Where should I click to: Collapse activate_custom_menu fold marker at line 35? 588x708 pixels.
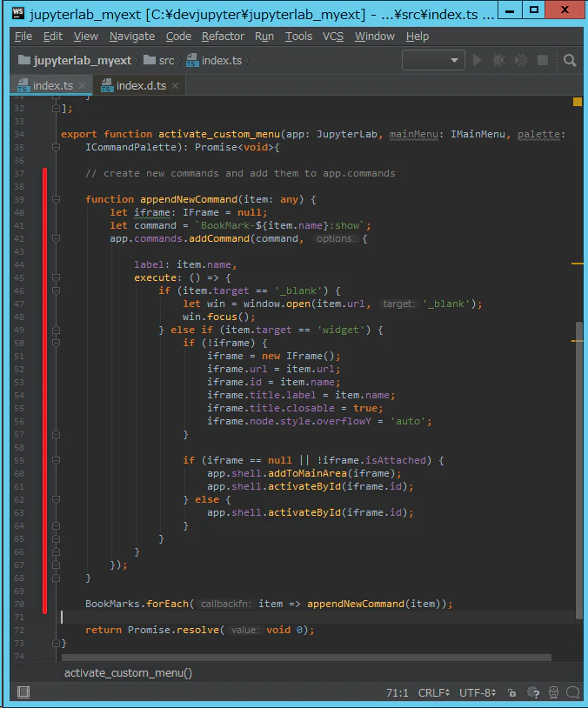click(56, 147)
